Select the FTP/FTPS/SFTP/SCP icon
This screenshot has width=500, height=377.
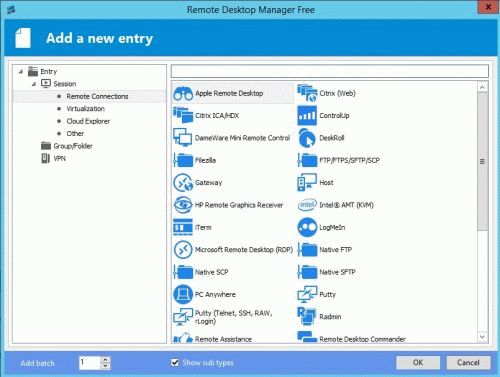(x=307, y=160)
